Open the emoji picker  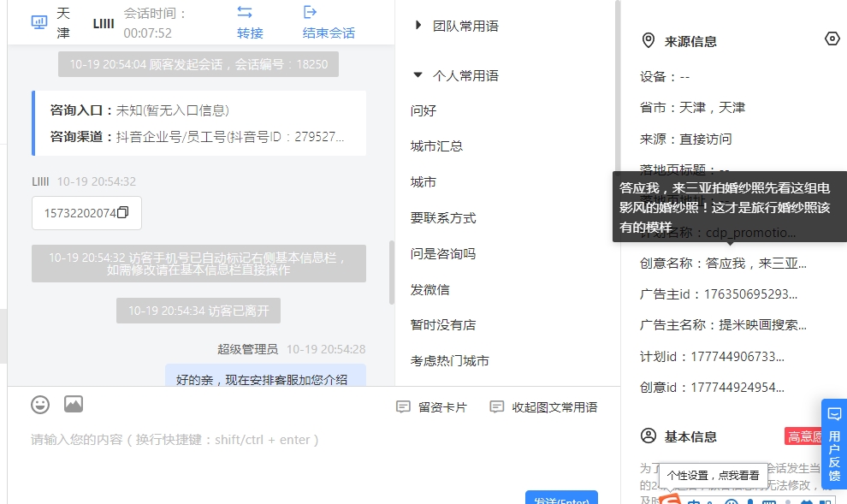pyautogui.click(x=40, y=405)
